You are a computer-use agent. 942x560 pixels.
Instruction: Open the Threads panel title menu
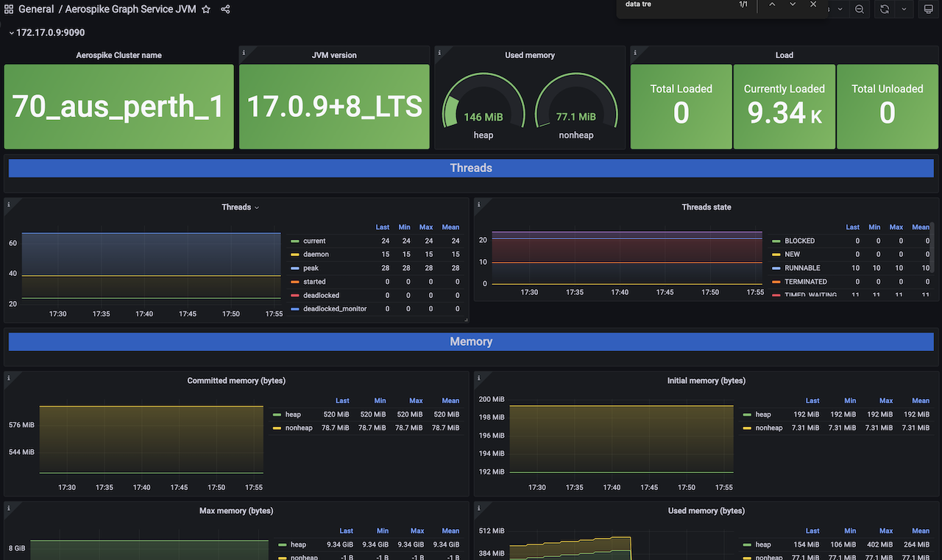pyautogui.click(x=240, y=208)
